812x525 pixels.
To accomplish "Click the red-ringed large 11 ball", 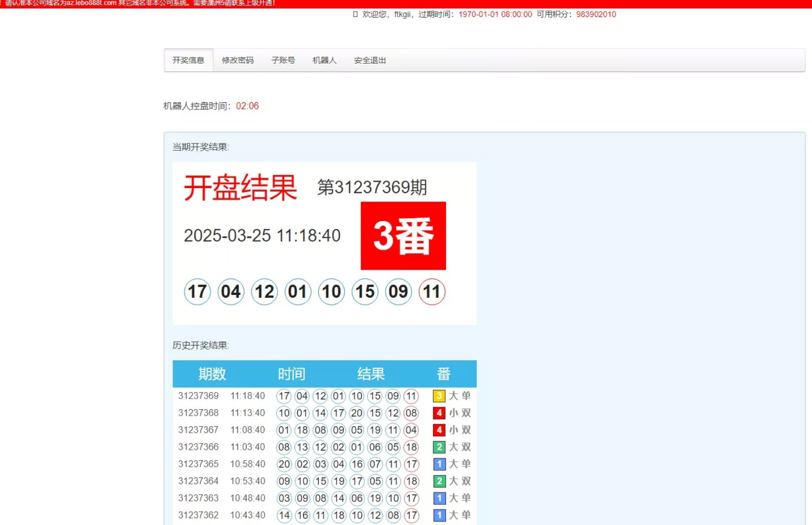I will tap(432, 292).
